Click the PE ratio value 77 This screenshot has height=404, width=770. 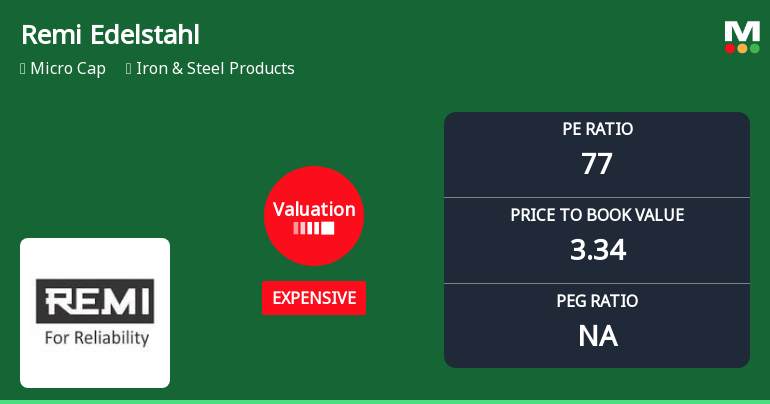click(597, 163)
